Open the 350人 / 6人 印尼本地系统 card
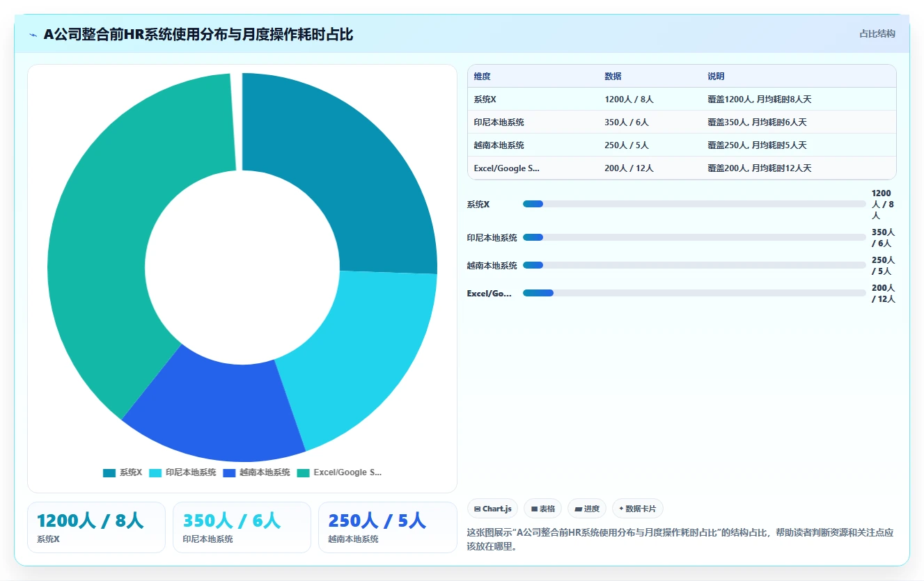Screen dimensions: 924x581 click(x=242, y=527)
